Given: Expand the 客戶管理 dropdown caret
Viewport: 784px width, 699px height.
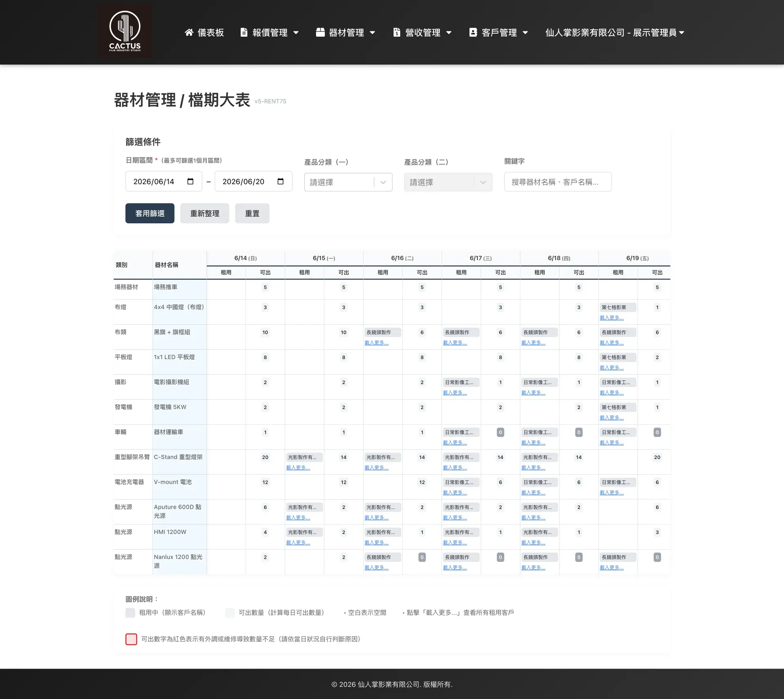Looking at the screenshot, I should point(525,33).
